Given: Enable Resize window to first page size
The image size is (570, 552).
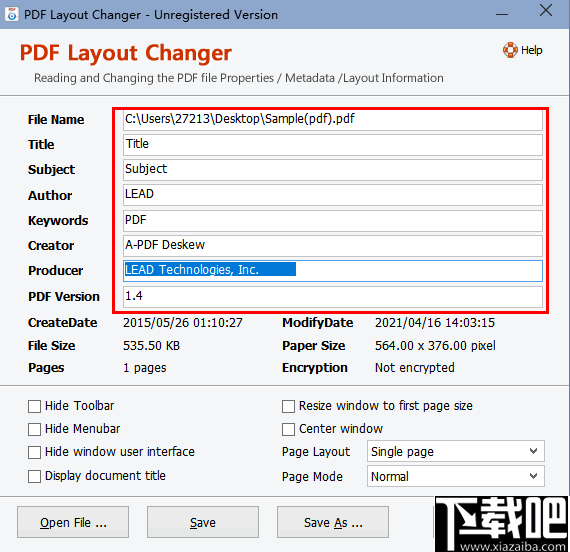Looking at the screenshot, I should (288, 406).
